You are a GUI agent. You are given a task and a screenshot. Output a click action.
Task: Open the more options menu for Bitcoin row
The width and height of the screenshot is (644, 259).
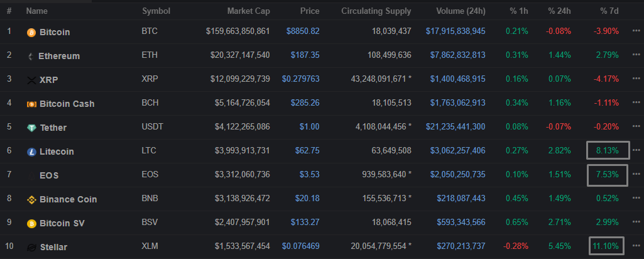(636, 30)
